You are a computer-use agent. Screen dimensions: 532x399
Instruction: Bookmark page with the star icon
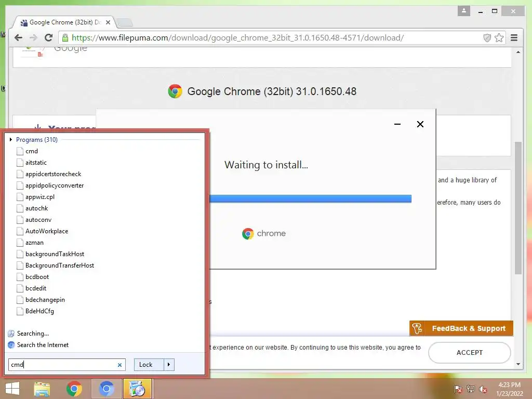pos(499,37)
